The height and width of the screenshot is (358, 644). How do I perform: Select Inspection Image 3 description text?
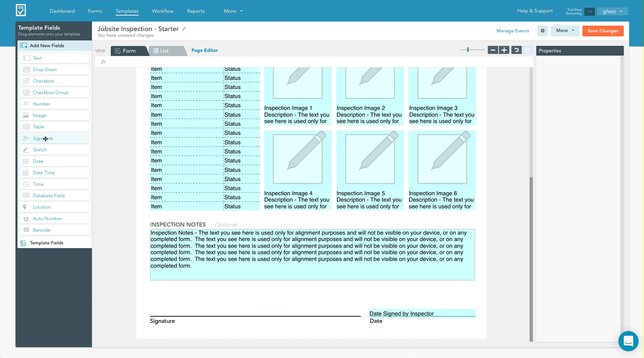(442, 115)
